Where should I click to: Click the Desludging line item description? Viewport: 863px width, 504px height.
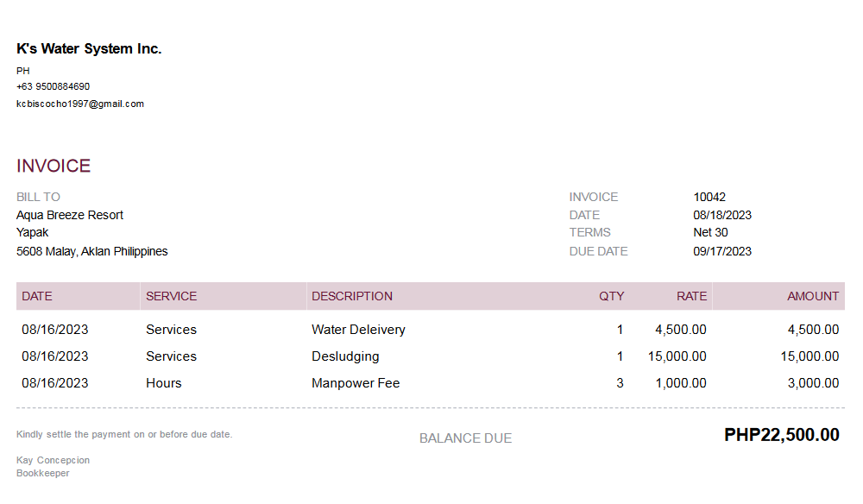pyautogui.click(x=345, y=356)
